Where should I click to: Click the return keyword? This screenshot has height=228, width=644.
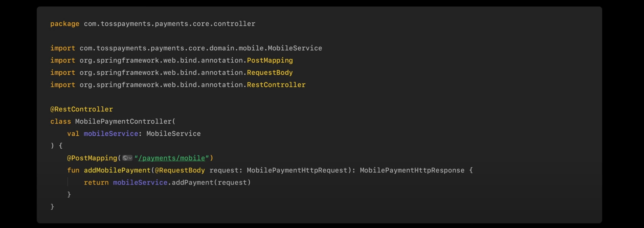[x=96, y=182]
